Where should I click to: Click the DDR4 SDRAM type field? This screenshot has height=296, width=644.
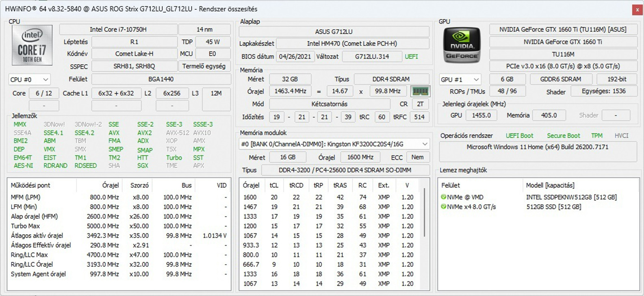coord(391,79)
